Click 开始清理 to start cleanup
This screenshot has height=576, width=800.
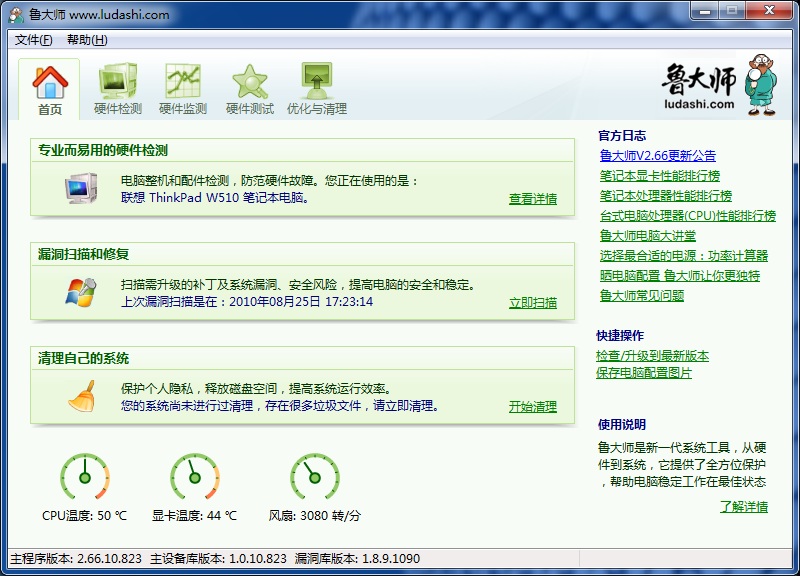coord(533,407)
